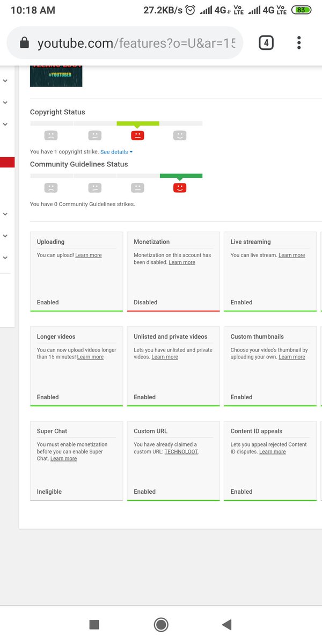Tap the red highlighted sidebar item

(x=7, y=162)
